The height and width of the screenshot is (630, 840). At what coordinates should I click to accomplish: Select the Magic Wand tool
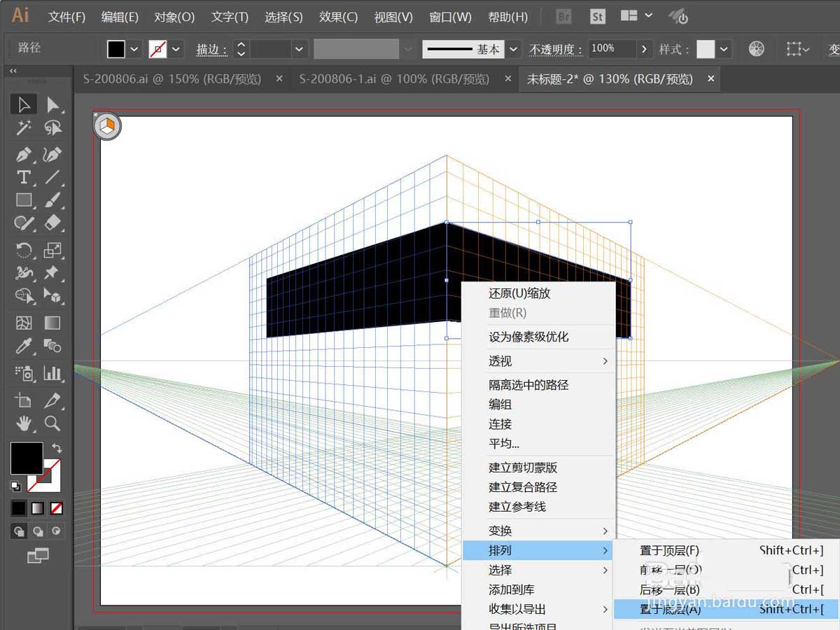point(24,127)
